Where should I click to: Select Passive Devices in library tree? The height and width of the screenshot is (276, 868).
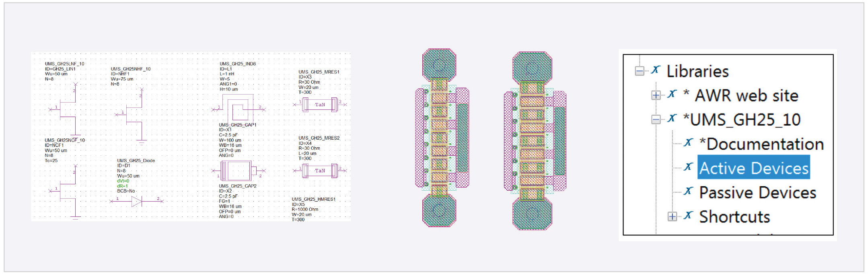click(758, 192)
